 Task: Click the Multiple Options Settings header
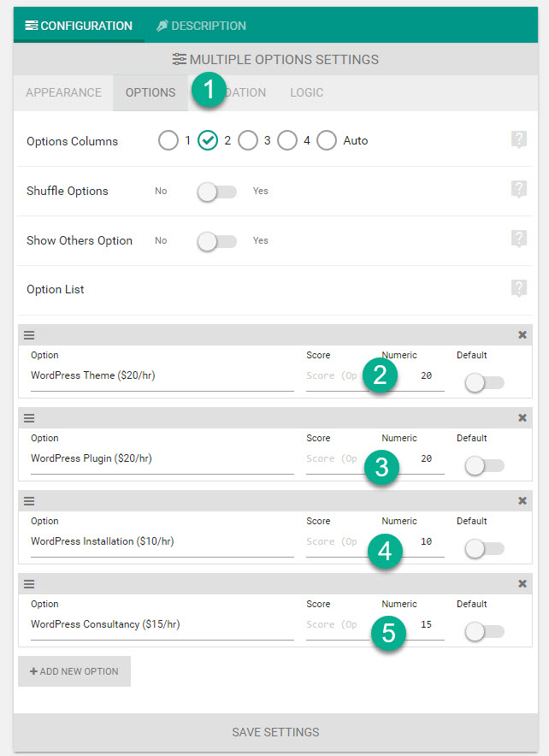click(x=275, y=59)
